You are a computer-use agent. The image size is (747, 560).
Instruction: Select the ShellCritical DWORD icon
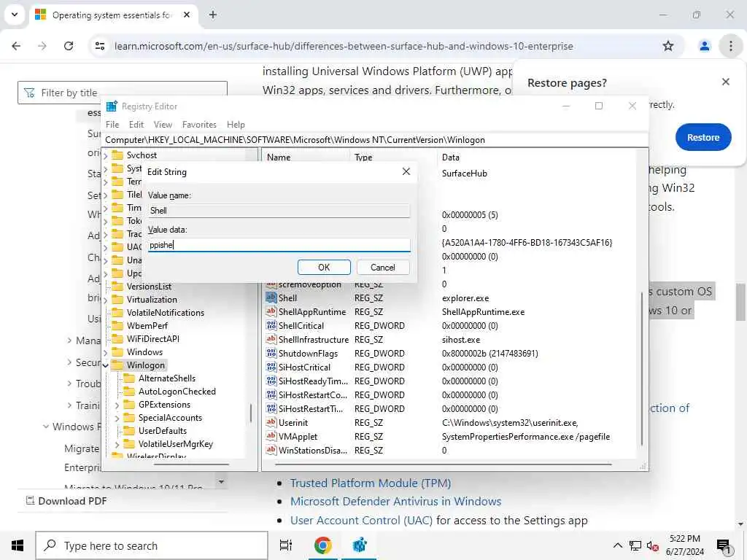(x=271, y=325)
